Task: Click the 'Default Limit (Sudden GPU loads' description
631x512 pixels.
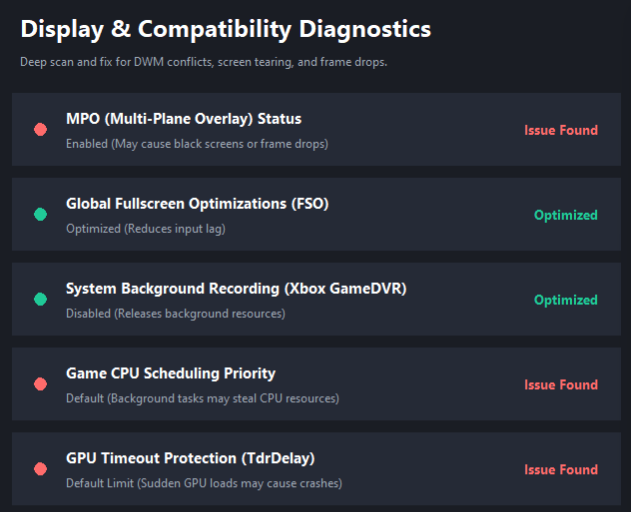Action: tap(204, 484)
